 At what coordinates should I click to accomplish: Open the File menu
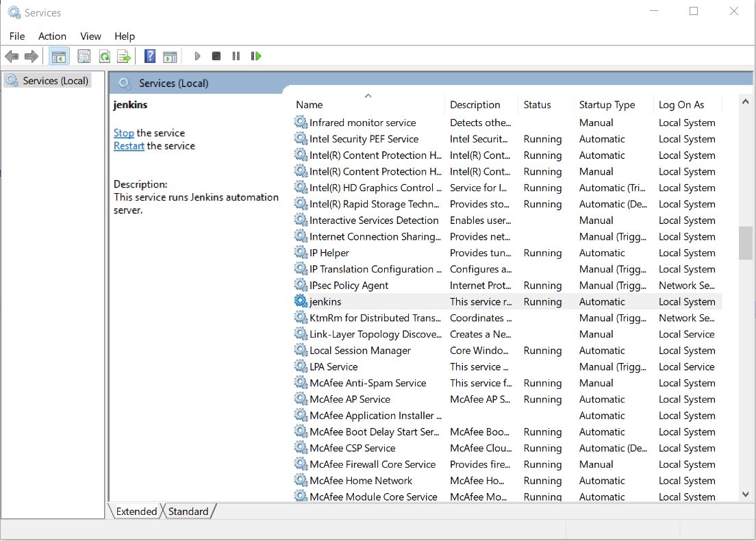tap(17, 36)
